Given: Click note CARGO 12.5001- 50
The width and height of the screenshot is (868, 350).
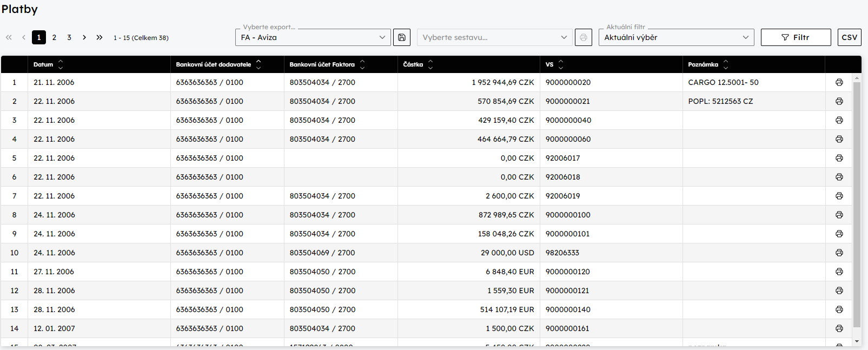Looking at the screenshot, I should (x=723, y=82).
